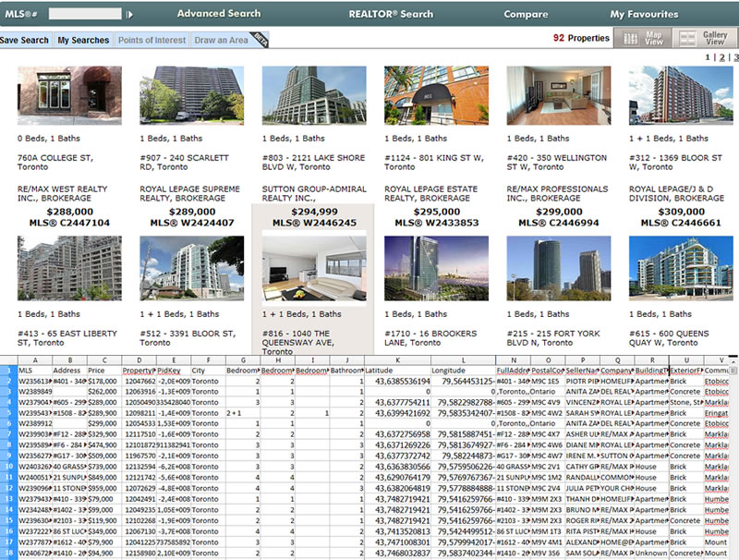
Task: Click the 'City' header cell
Action: pyautogui.click(x=208, y=371)
